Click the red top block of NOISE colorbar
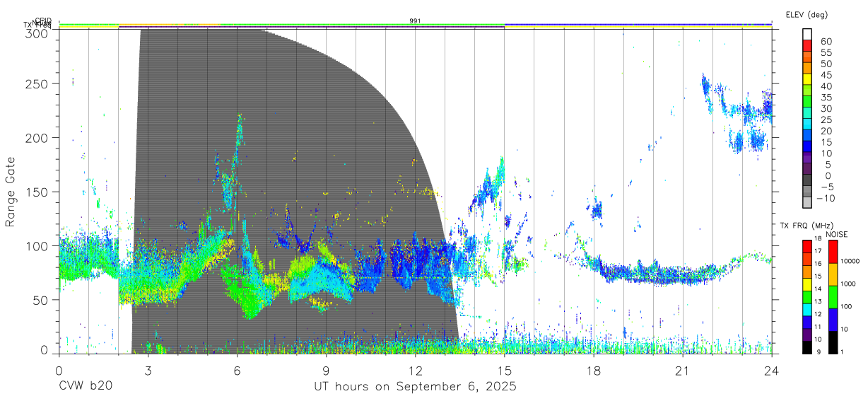Screen dimensions: 868x401 tap(833, 252)
